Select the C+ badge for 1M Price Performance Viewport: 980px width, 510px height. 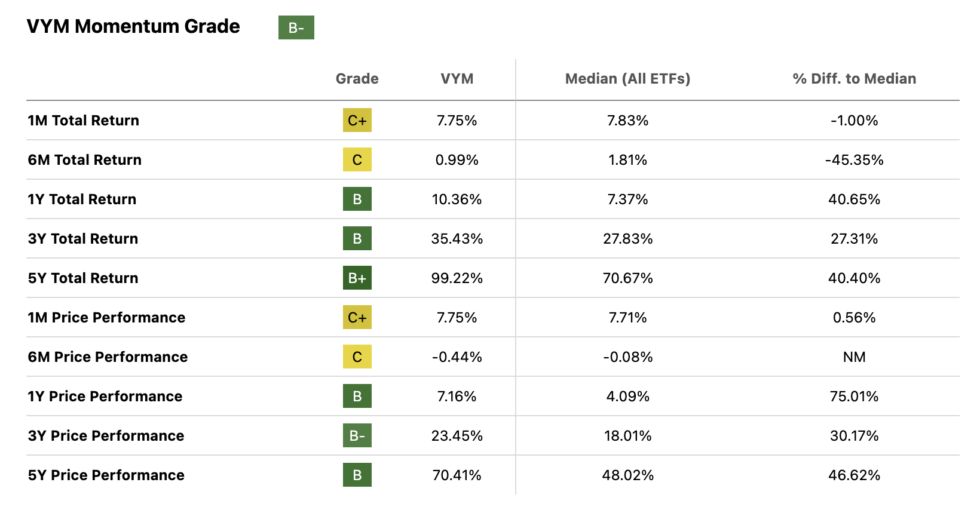coord(357,318)
